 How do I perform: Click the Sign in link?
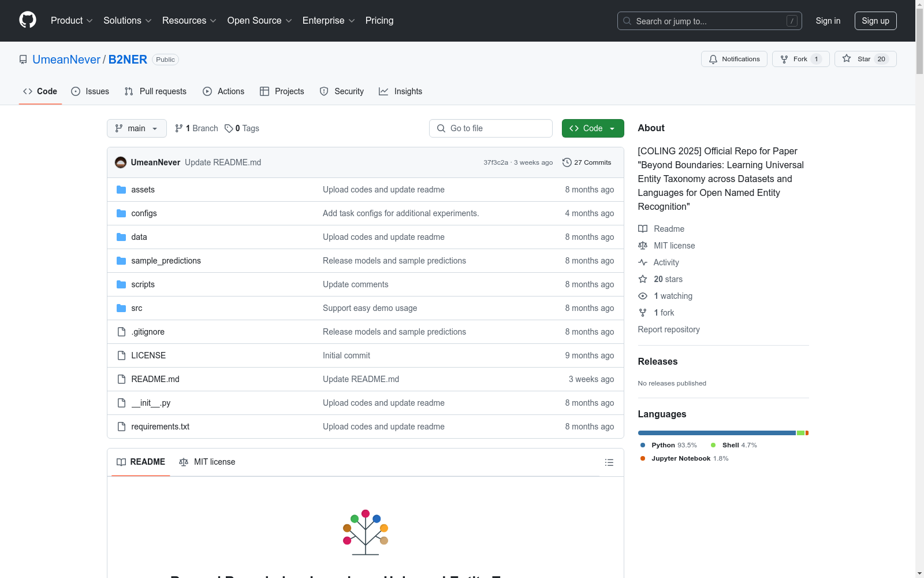tap(828, 21)
